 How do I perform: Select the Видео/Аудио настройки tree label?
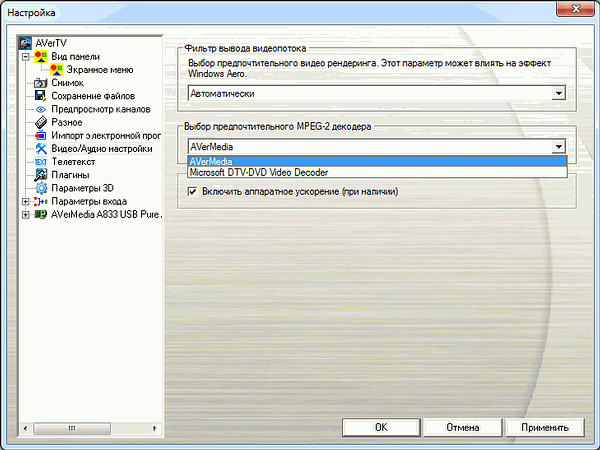(102, 148)
